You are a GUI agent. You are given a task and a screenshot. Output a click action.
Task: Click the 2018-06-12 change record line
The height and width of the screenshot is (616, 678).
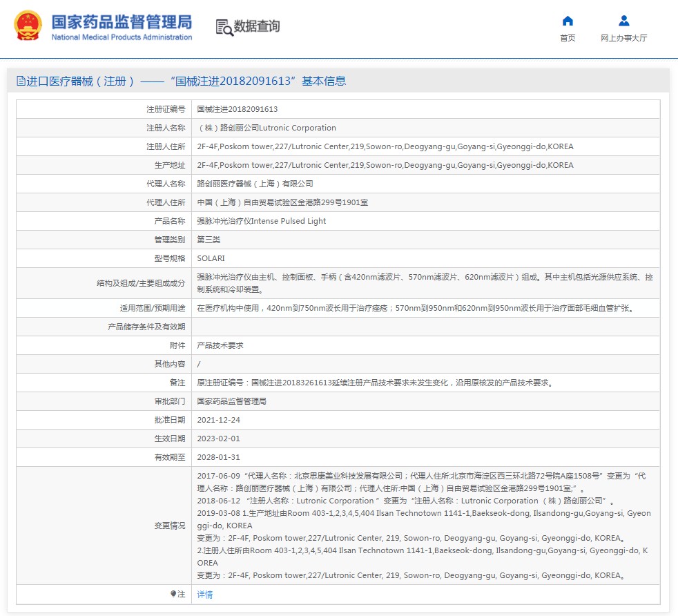pyautogui.click(x=406, y=501)
